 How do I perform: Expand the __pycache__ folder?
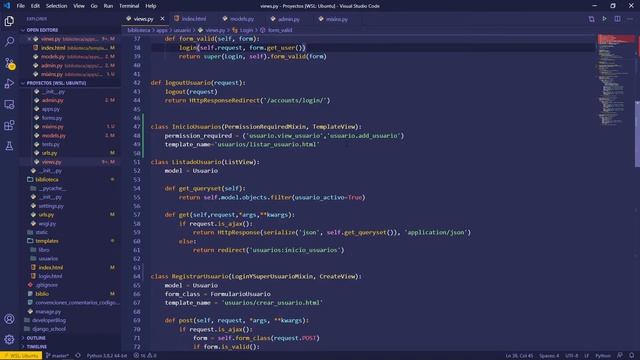click(x=52, y=188)
